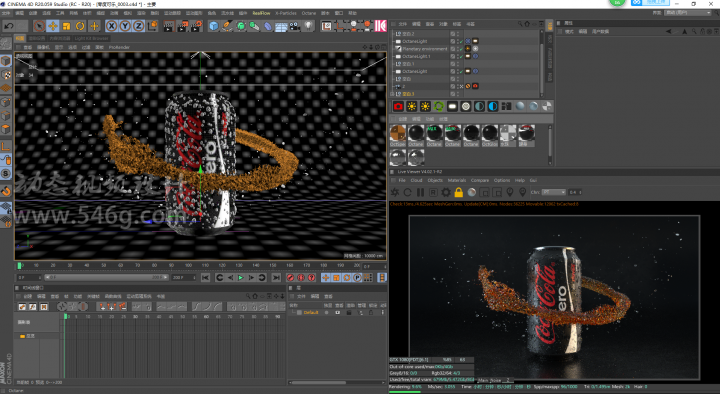Open Live Viewer Cloud menu

(x=416, y=180)
